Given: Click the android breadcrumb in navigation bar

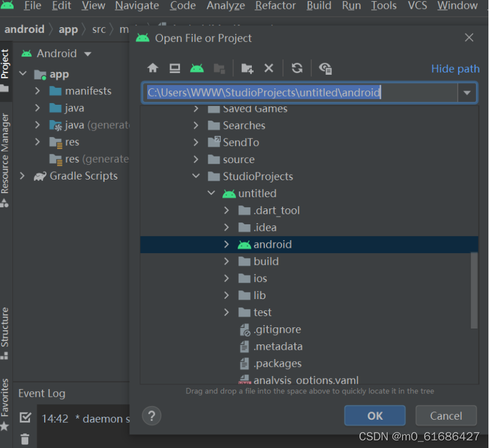Looking at the screenshot, I should (24, 29).
